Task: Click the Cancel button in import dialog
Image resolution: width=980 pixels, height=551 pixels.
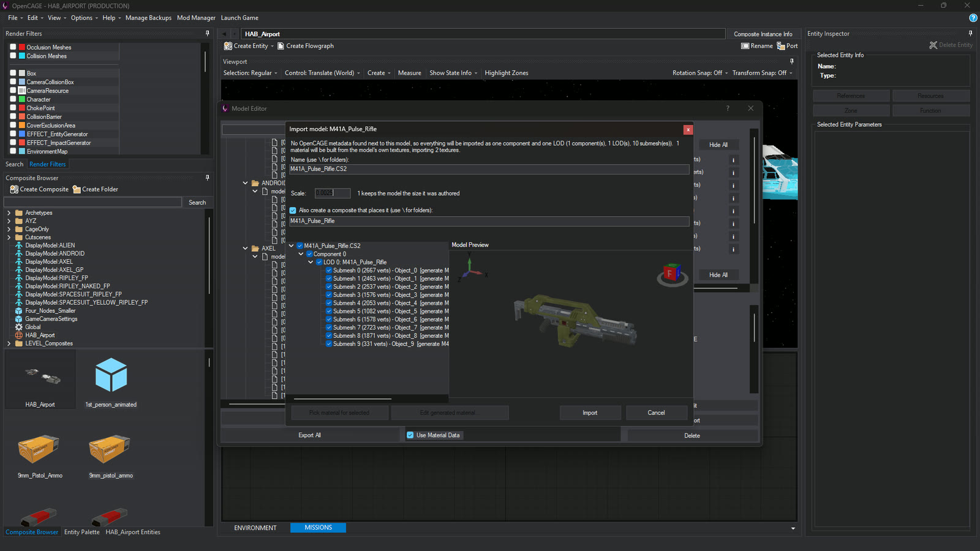Action: click(656, 413)
